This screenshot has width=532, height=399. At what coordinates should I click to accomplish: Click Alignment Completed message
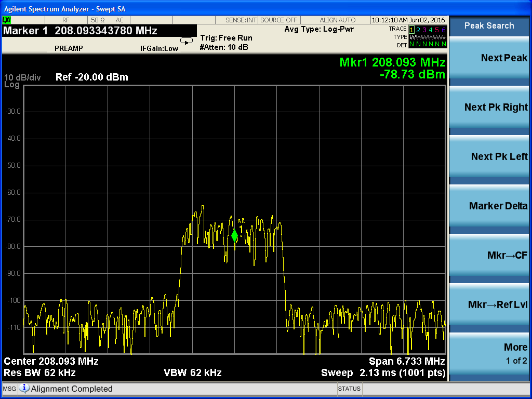tap(72, 389)
